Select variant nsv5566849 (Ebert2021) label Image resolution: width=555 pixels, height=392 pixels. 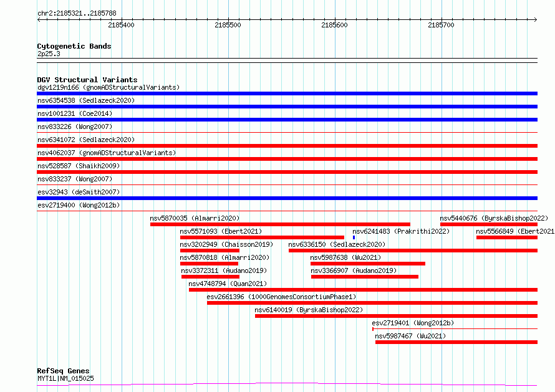point(515,231)
